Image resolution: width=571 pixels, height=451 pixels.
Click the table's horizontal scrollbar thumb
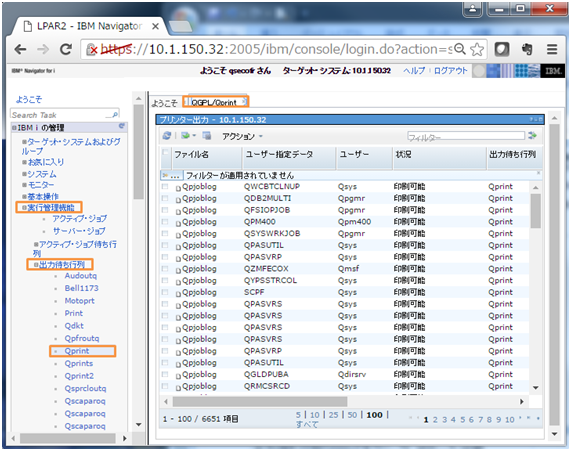tap(260, 401)
